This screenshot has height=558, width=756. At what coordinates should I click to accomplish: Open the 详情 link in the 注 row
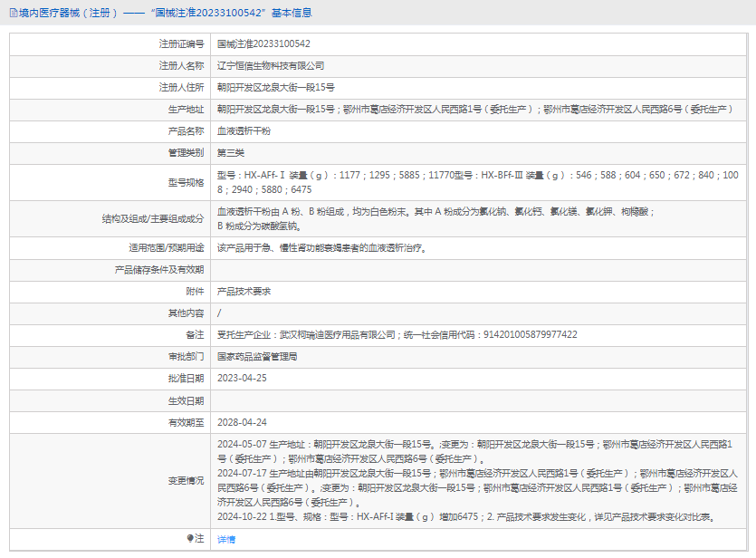pos(226,539)
